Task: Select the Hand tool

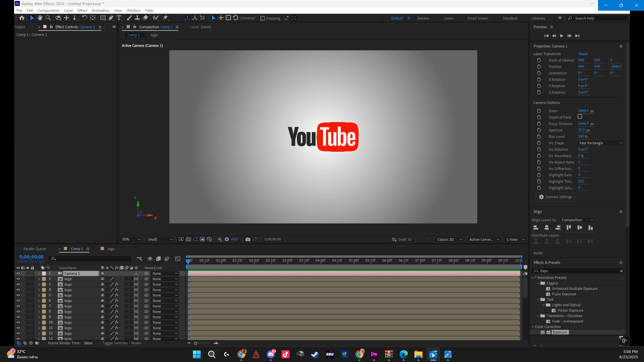Action: (40, 18)
